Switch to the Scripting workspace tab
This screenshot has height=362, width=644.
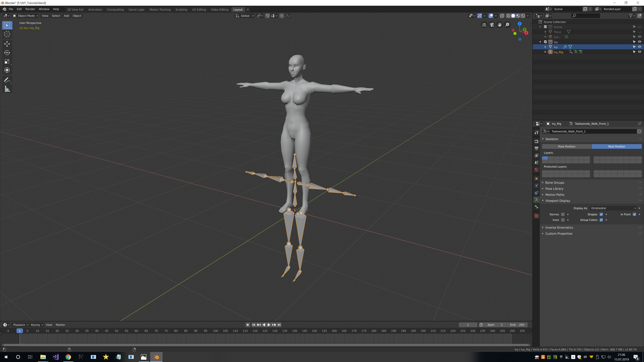pos(181,10)
